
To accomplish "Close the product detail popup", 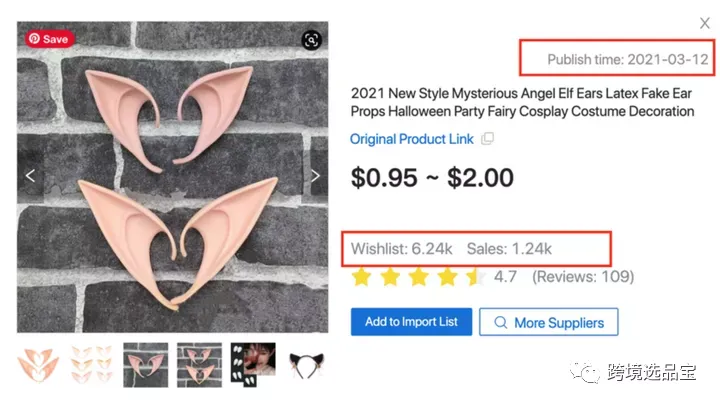I will coord(704,23).
